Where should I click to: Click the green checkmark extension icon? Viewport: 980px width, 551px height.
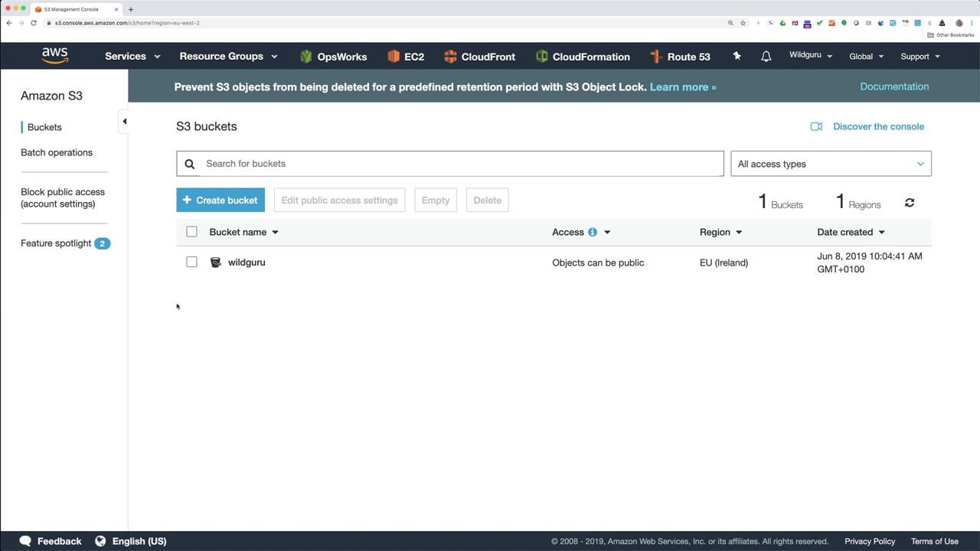(x=819, y=23)
